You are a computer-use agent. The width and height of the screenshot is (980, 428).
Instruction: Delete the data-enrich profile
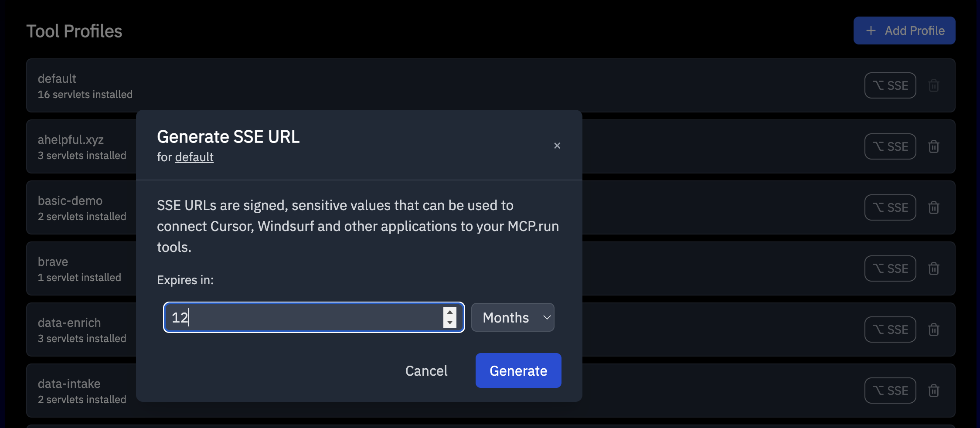click(933, 329)
